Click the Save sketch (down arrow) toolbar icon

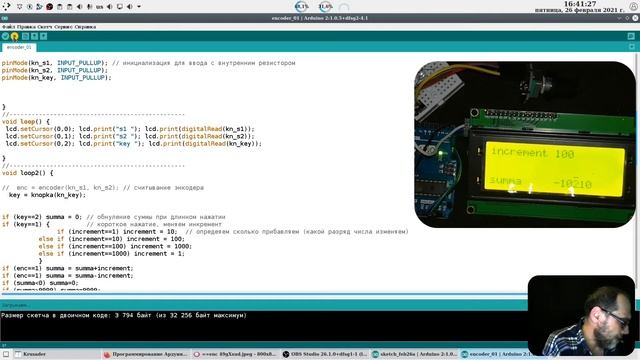click(43, 36)
